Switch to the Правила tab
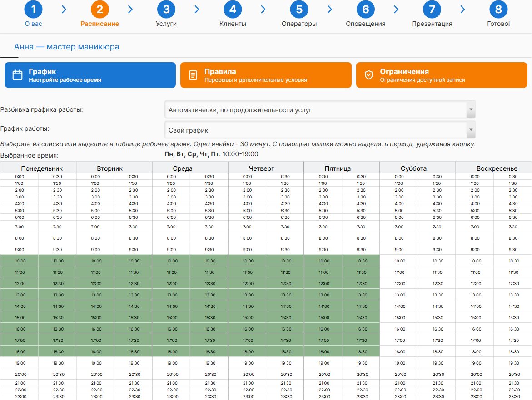The height and width of the screenshot is (400, 532). 266,75
